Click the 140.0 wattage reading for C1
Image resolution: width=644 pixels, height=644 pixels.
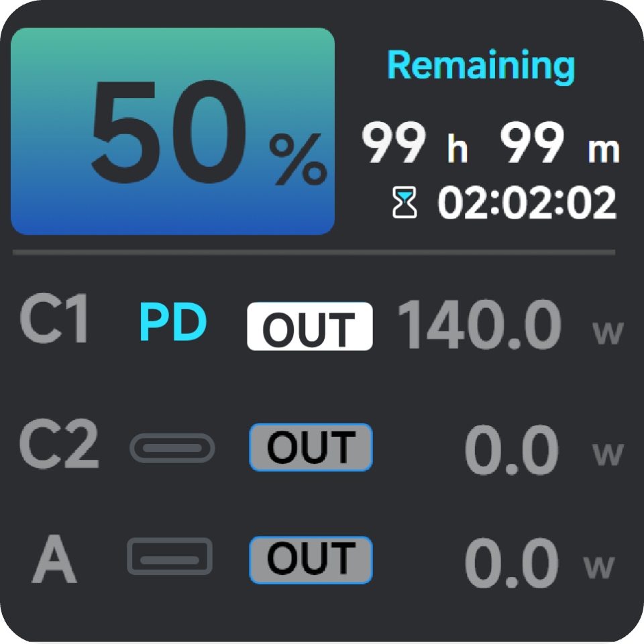pyautogui.click(x=480, y=325)
